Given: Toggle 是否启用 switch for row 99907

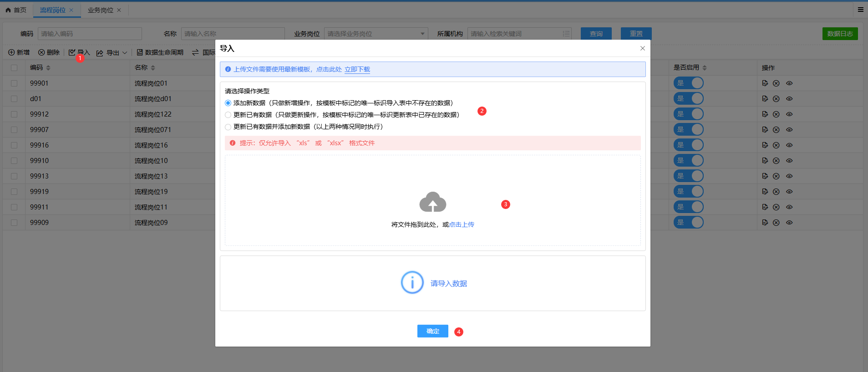Looking at the screenshot, I should (x=688, y=130).
